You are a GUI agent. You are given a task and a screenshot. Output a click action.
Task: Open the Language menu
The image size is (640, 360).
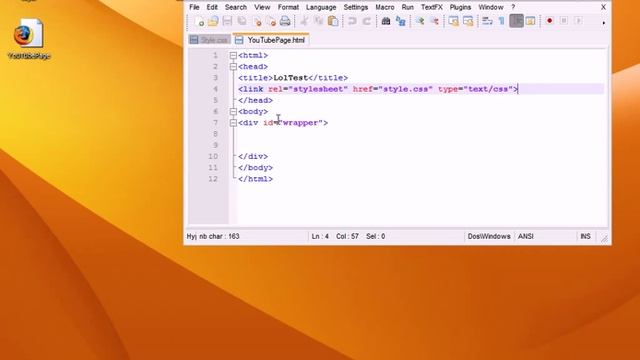click(321, 7)
